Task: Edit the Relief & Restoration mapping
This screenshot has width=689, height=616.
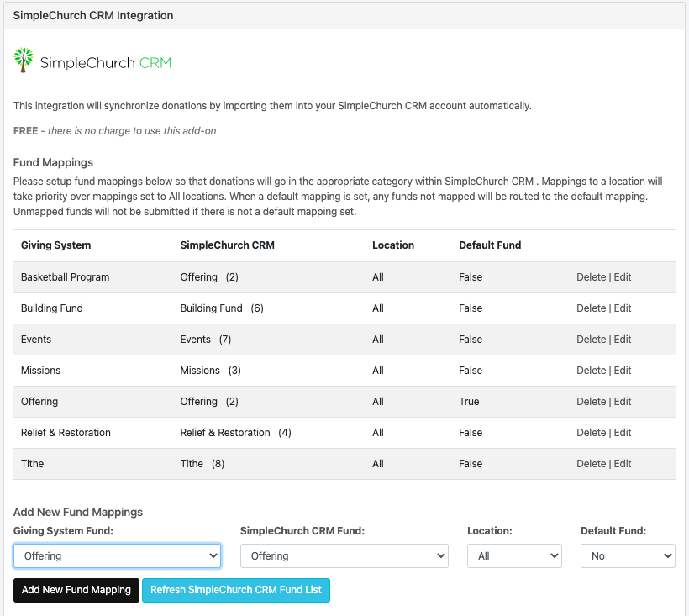Action: point(623,433)
